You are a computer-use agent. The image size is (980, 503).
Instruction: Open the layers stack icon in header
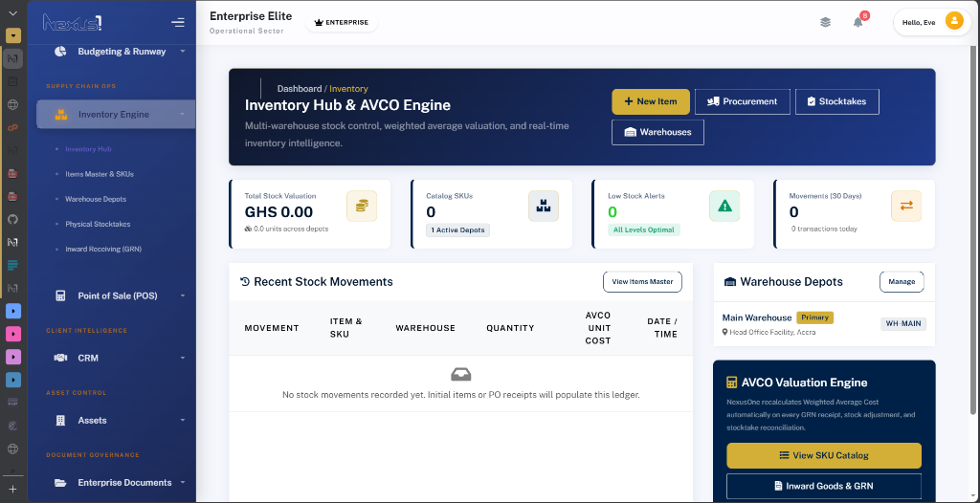pyautogui.click(x=826, y=22)
